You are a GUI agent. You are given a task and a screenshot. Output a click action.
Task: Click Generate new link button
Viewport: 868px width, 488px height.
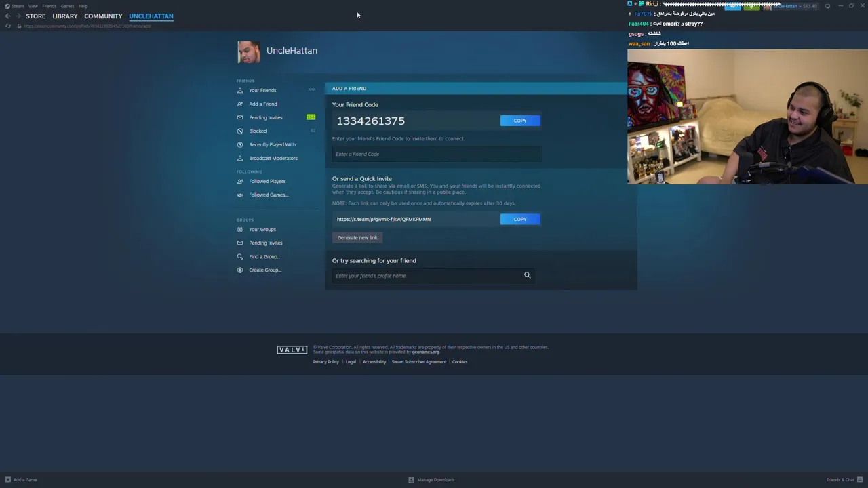pyautogui.click(x=357, y=237)
